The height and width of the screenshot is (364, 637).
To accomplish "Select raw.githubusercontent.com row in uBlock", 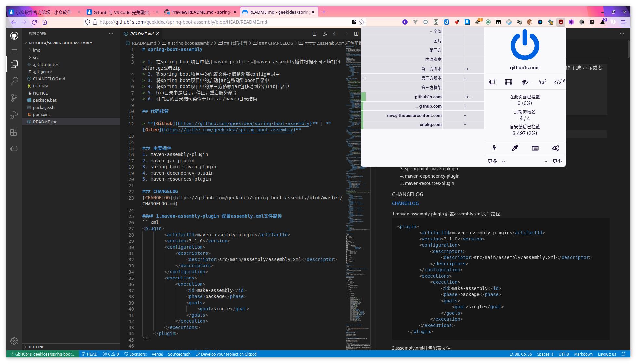I will tap(422, 116).
